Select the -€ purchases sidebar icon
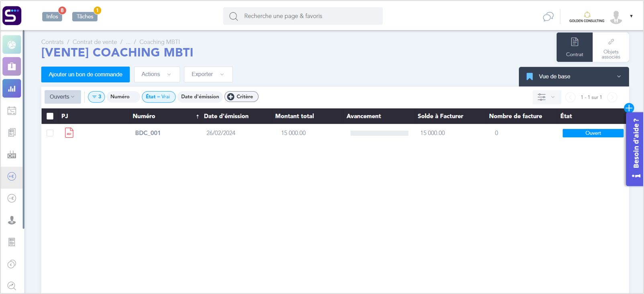This screenshot has height=294, width=644. point(12,198)
